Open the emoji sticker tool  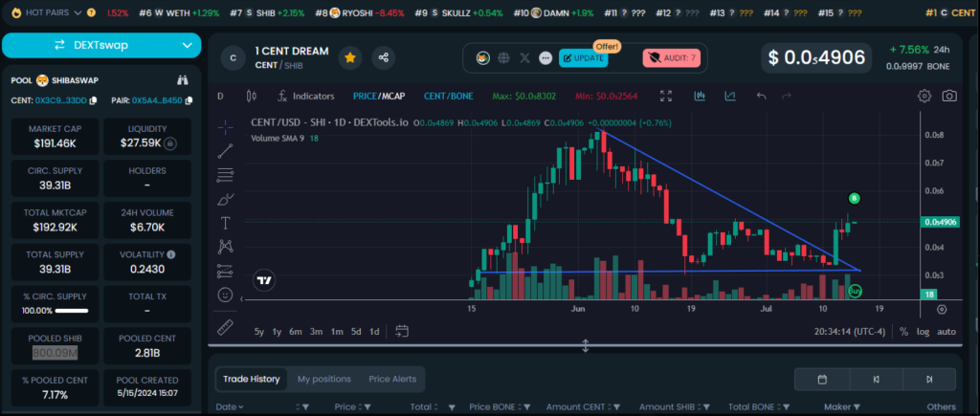pos(226,295)
